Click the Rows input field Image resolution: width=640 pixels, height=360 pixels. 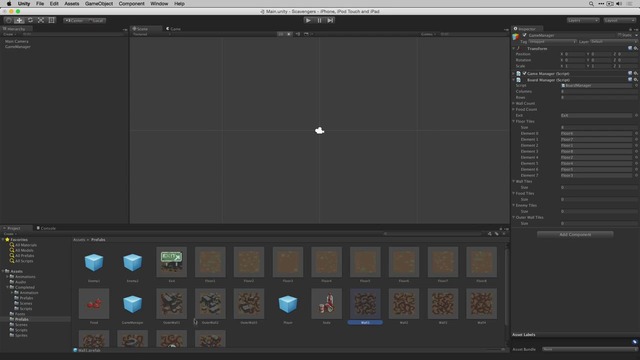(599, 98)
